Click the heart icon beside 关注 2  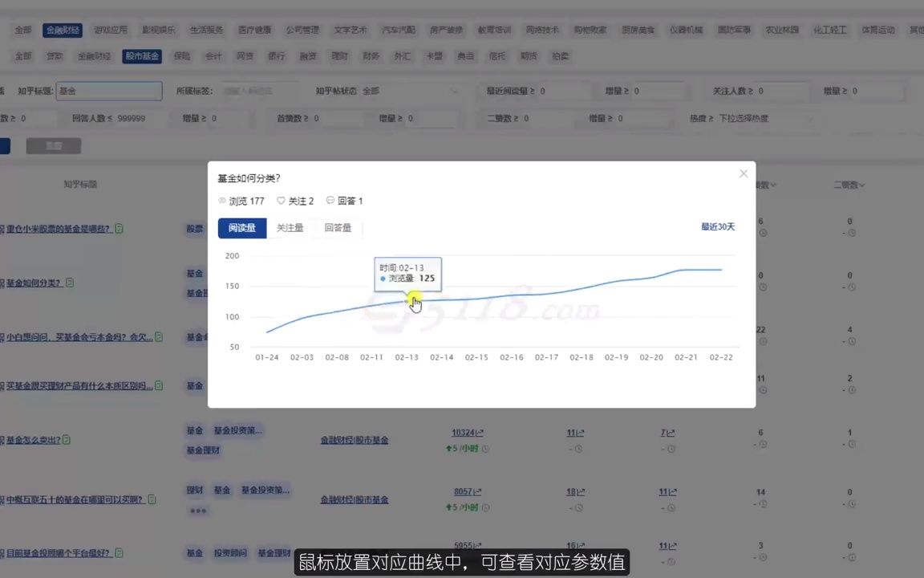tap(281, 201)
